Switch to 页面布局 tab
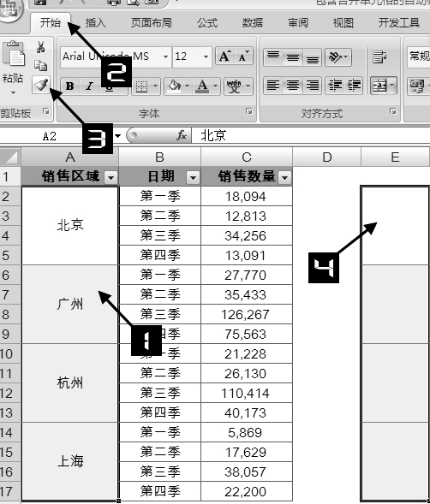The image size is (430, 504). 152,23
